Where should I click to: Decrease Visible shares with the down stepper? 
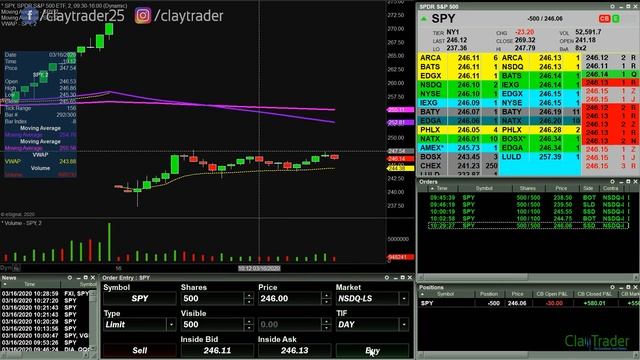tap(249, 328)
